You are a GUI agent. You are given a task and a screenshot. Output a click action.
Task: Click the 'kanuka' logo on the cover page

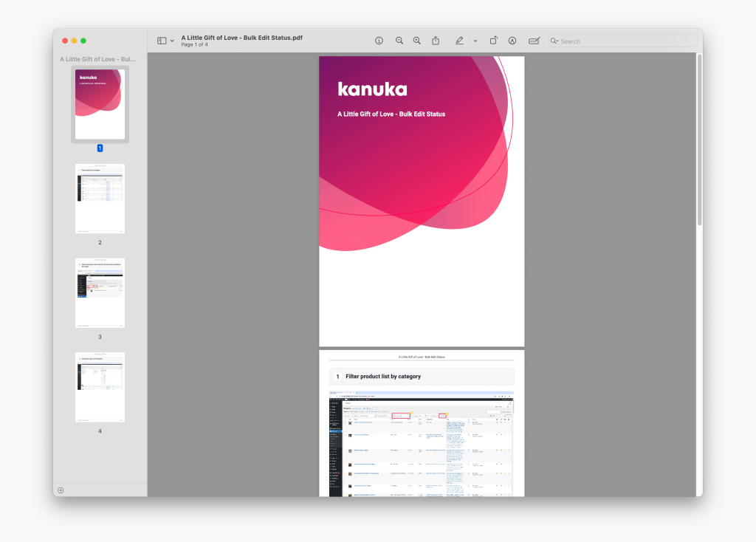click(x=372, y=89)
